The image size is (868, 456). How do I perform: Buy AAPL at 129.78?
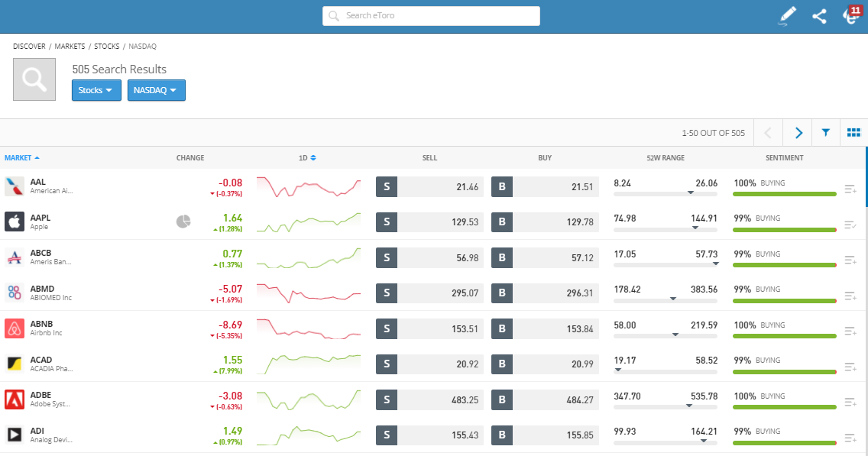pos(545,222)
